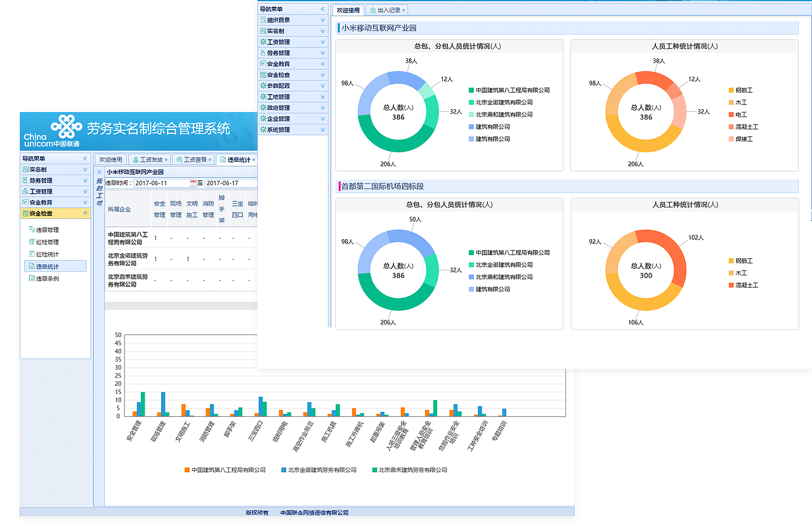Open calendar picker beside 2017-06-11 date
The height and width of the screenshot is (528, 812).
[x=193, y=183]
